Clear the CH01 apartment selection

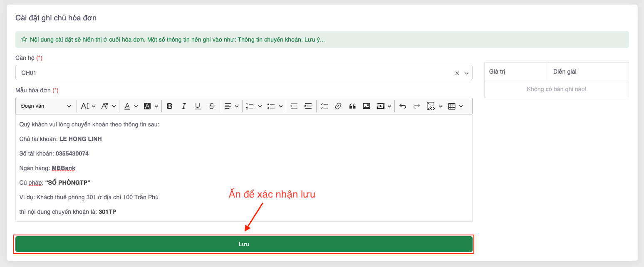click(x=457, y=73)
